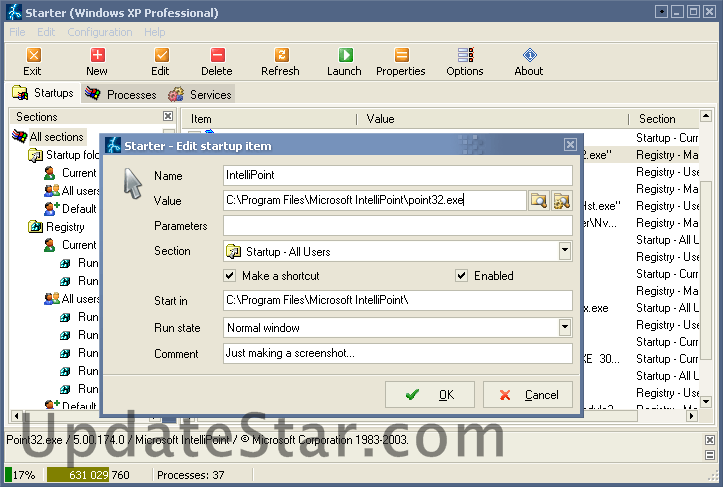Click the empty Parameters field

click(x=398, y=226)
